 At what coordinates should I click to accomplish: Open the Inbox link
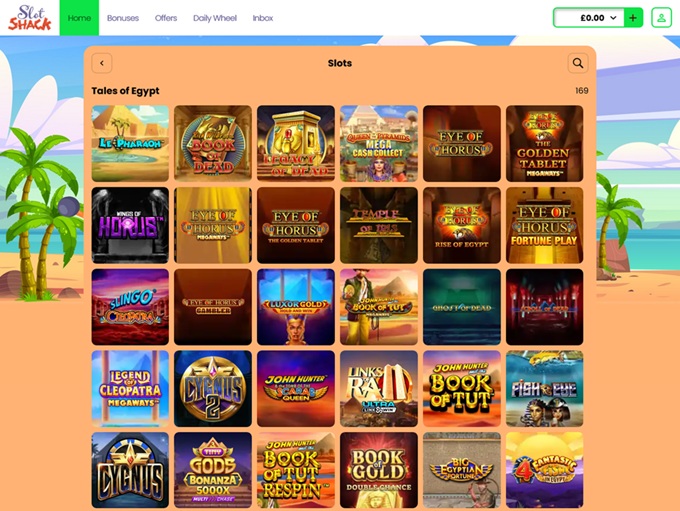point(263,18)
